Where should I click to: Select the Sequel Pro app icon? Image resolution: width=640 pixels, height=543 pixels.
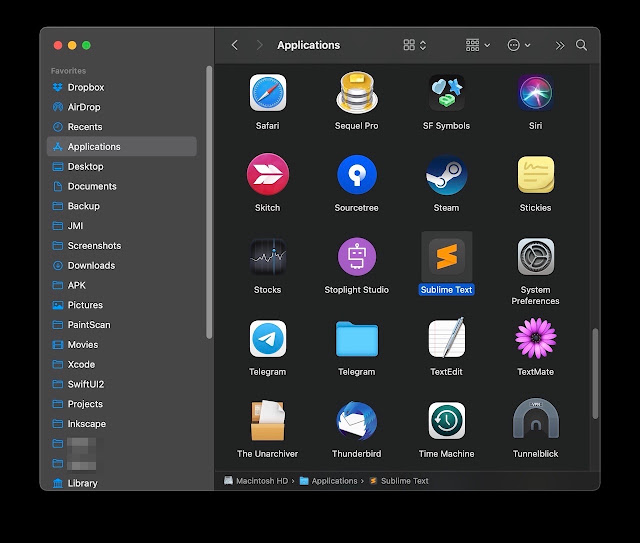tap(357, 93)
